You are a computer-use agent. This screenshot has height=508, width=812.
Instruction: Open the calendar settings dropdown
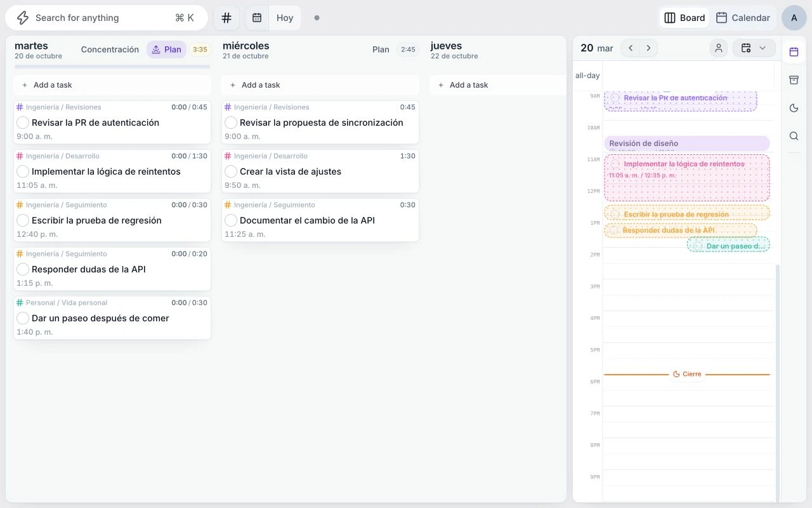[754, 48]
